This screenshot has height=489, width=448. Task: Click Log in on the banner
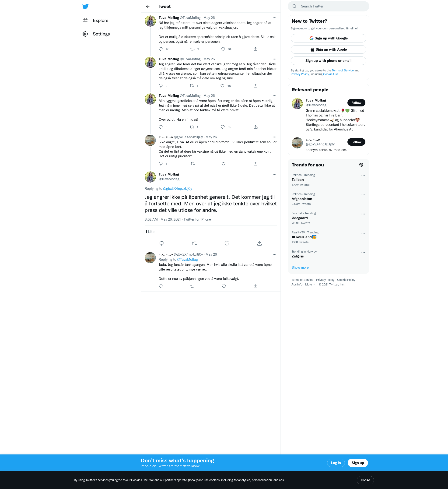[x=336, y=463]
